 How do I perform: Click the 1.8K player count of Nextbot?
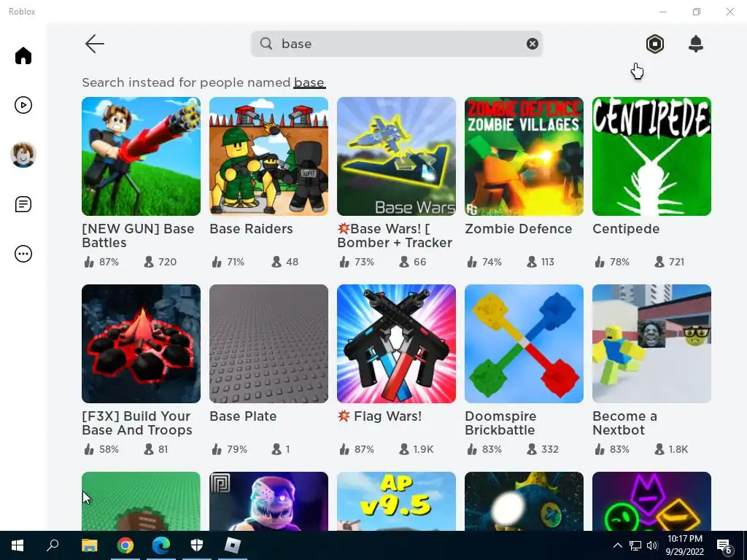pyautogui.click(x=671, y=449)
